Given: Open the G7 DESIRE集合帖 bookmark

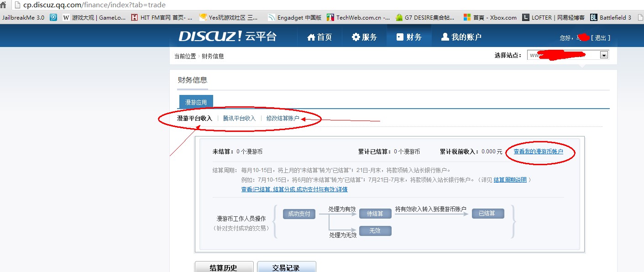Looking at the screenshot, I should 425,17.
